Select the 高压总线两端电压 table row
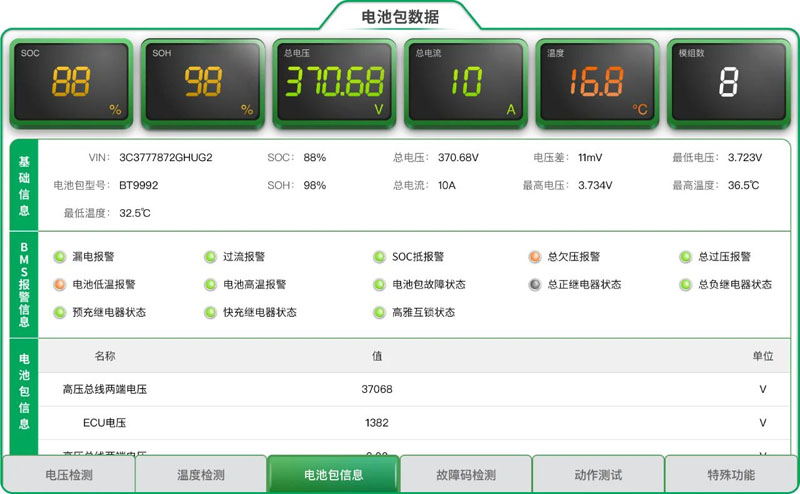 point(400,389)
